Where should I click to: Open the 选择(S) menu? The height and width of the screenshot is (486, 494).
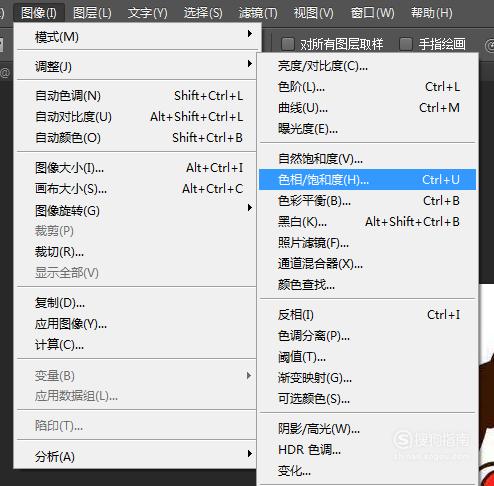pos(203,13)
